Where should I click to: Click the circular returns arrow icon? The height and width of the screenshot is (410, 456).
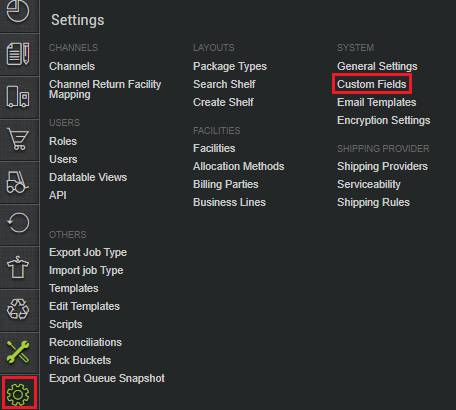tap(18, 223)
